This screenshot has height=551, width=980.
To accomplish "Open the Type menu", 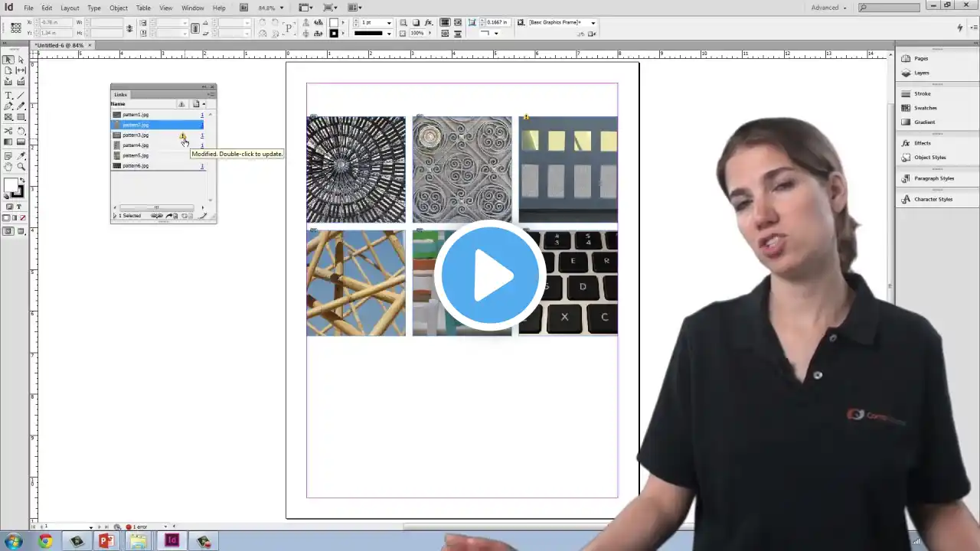I will [94, 8].
